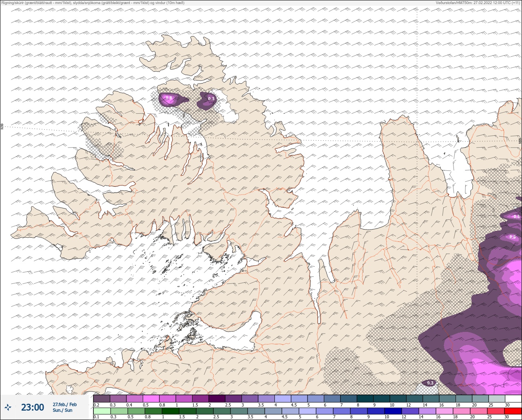Viewport: 522px width, 420px height.
Task: Select the rain-row pale green swatch starting at 0.1
Action: [x=102, y=411]
